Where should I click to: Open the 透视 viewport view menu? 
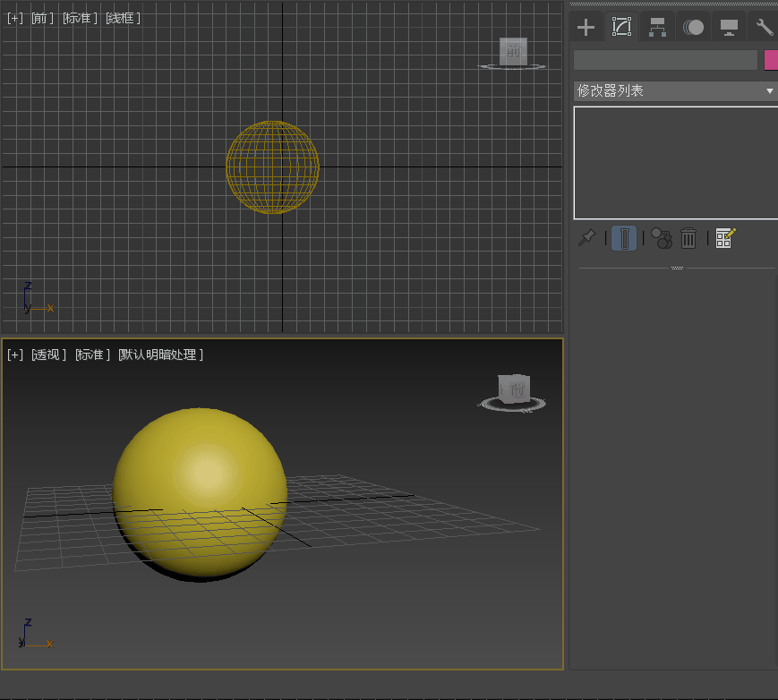click(48, 354)
